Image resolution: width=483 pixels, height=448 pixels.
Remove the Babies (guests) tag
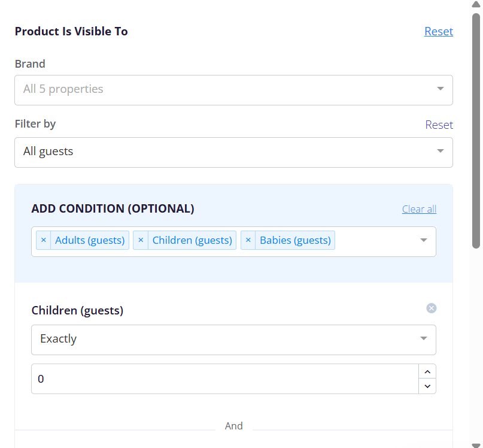[x=248, y=240]
